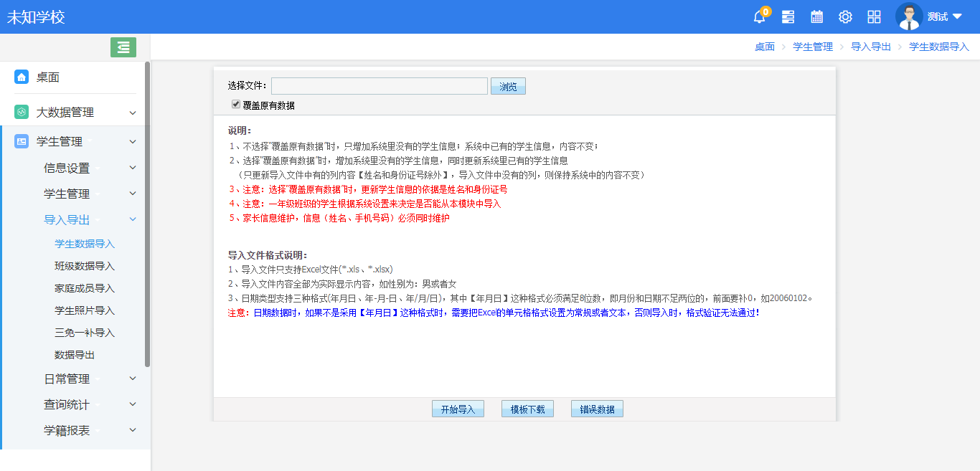This screenshot has height=471, width=980.
Task: Download the template via 模板下载
Action: [527, 408]
